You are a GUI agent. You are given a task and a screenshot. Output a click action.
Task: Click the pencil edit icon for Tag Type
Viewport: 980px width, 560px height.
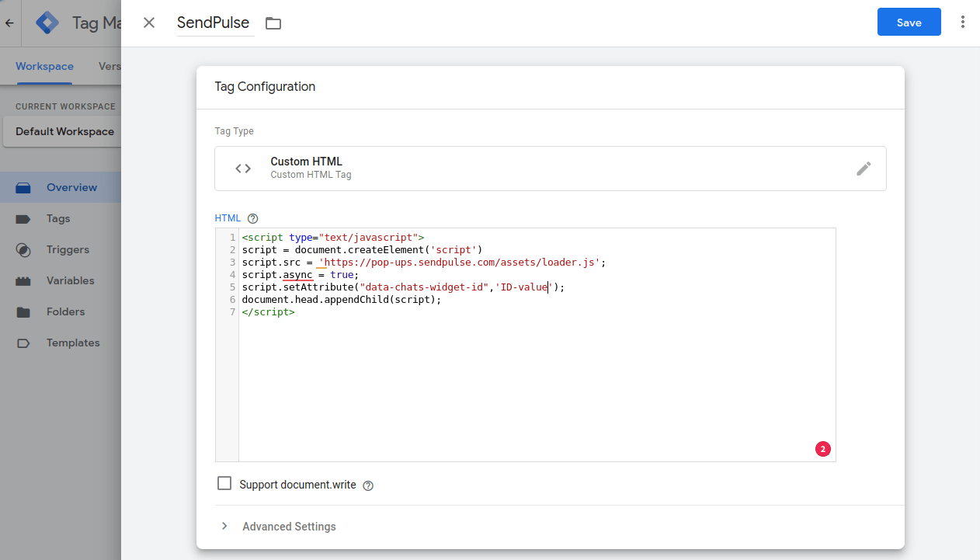pos(864,169)
